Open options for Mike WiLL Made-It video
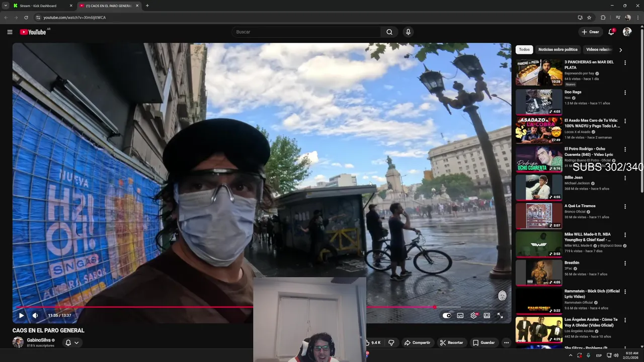Screen dimensions: 644x362 point(625,235)
